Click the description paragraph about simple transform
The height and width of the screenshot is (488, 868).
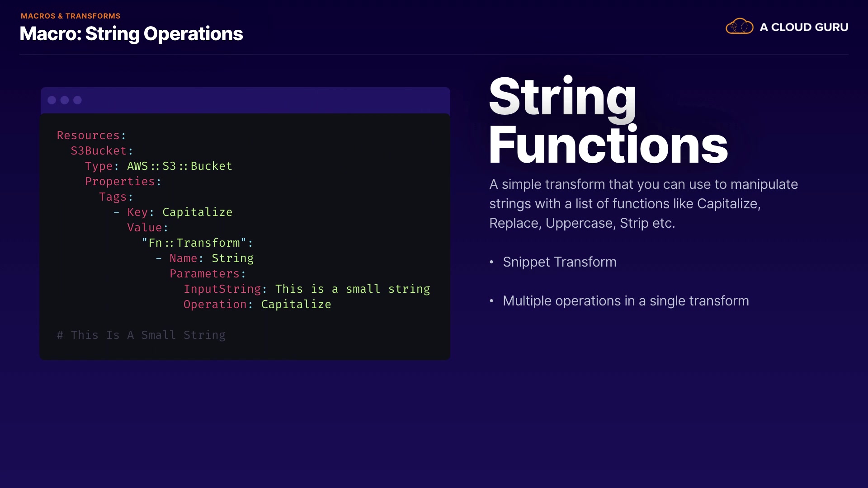(643, 204)
